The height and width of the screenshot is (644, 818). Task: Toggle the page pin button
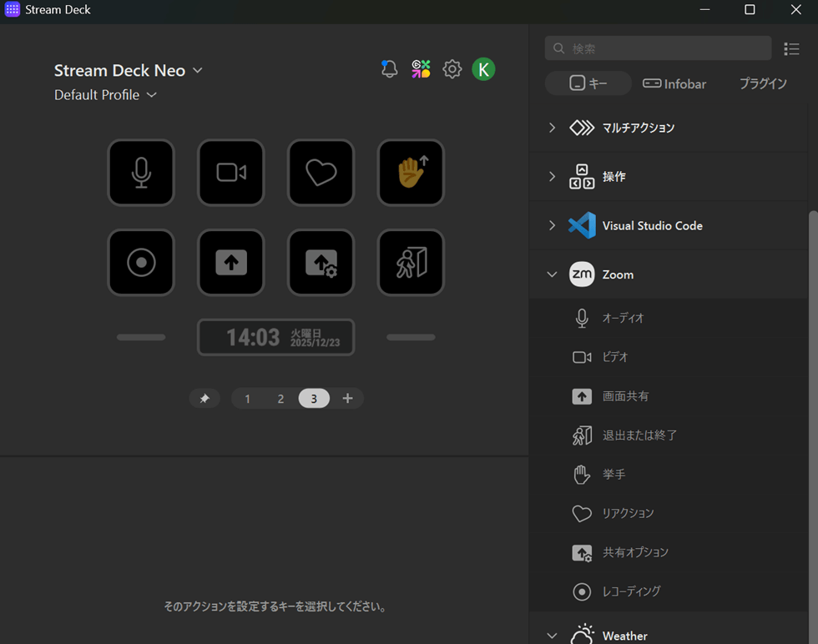(204, 399)
